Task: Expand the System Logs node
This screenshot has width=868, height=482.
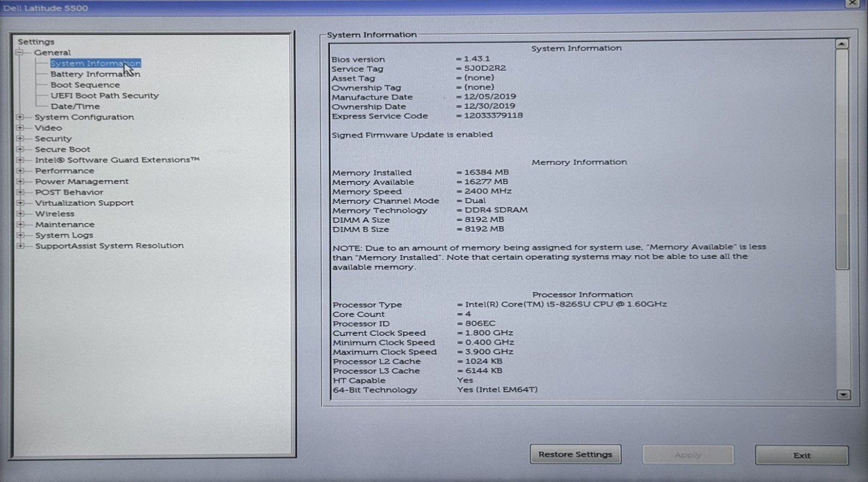Action: [x=20, y=235]
